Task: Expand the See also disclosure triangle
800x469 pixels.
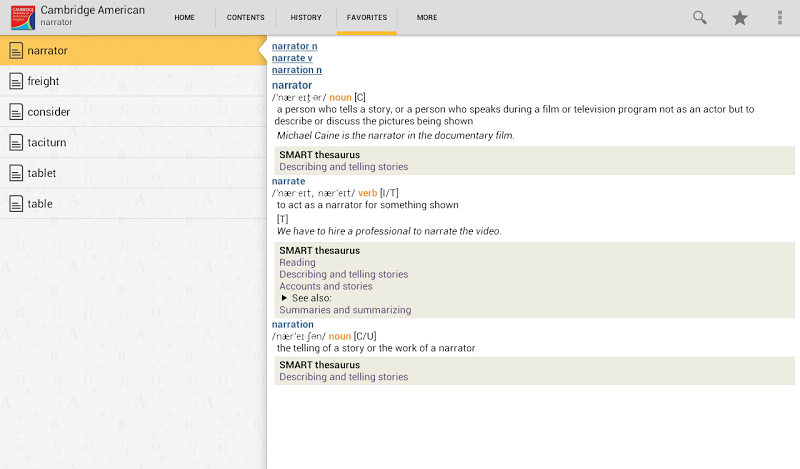Action: click(x=284, y=298)
